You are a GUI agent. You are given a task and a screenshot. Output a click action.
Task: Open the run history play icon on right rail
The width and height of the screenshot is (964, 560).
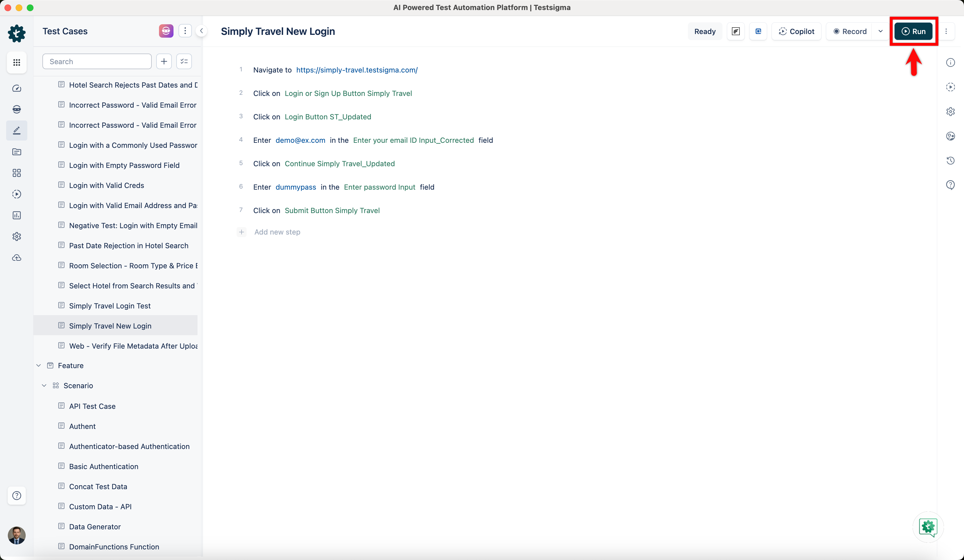pyautogui.click(x=950, y=87)
